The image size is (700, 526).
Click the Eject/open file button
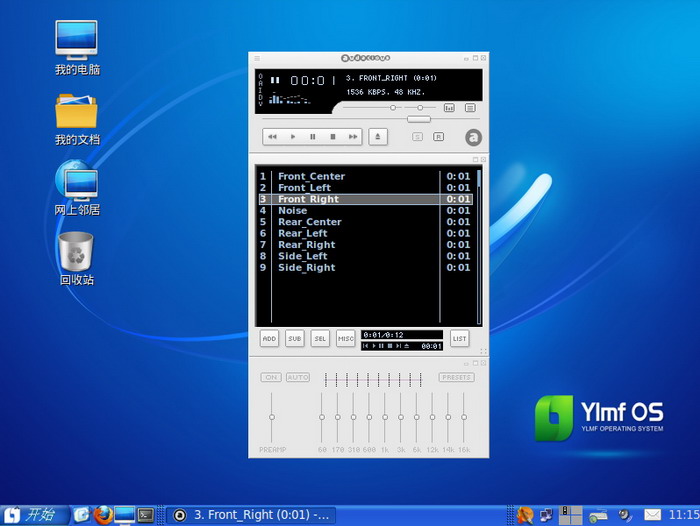[x=377, y=137]
